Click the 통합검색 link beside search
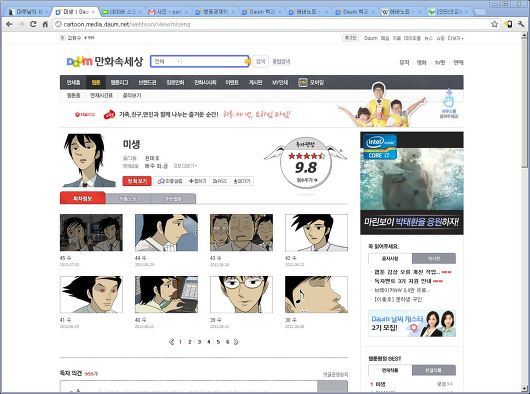This screenshot has height=394, width=530. pos(281,61)
